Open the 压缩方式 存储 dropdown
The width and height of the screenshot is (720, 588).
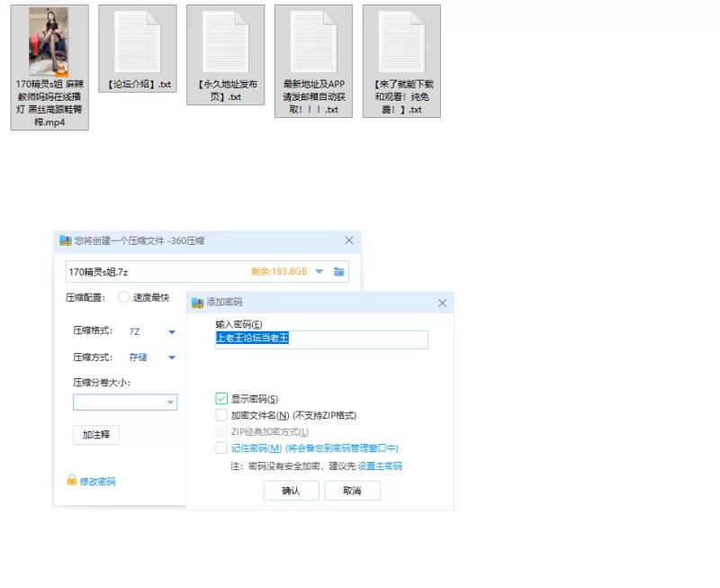[171, 357]
